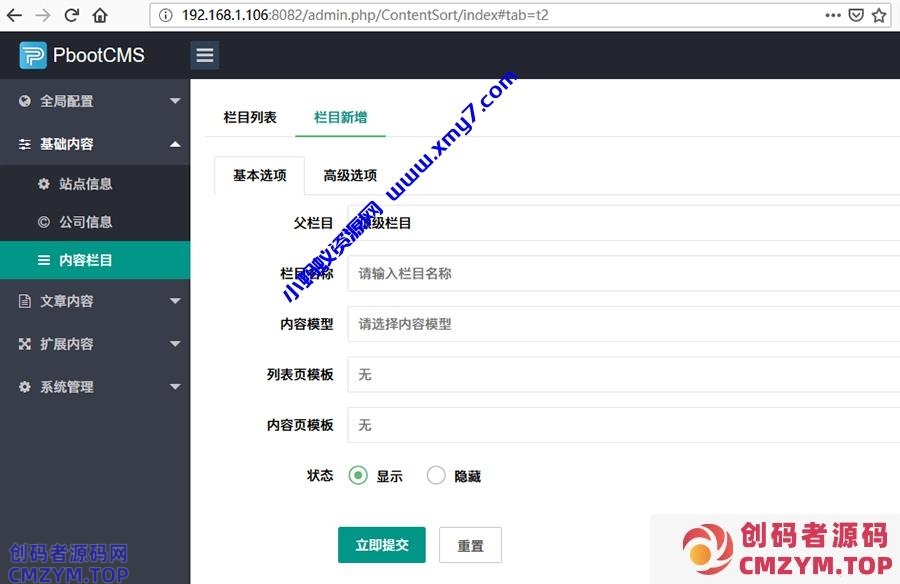
Task: Click the PbootCMS logo icon
Action: pos(33,55)
